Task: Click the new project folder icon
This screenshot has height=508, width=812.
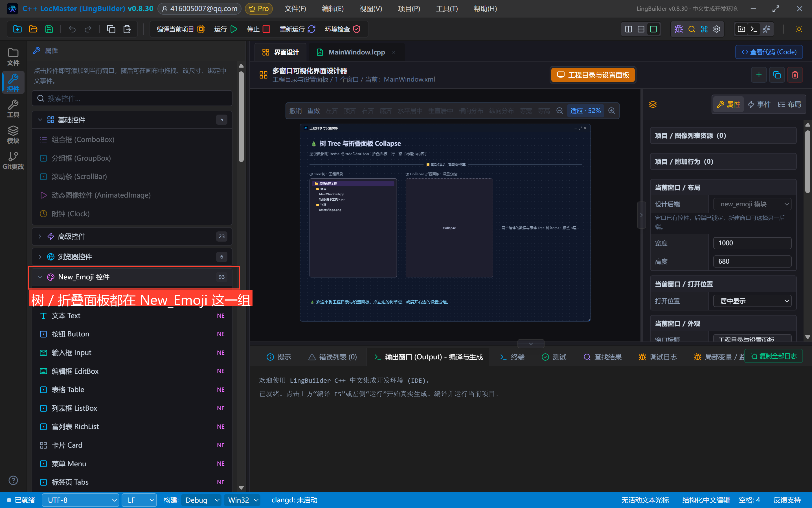Action: [17, 29]
